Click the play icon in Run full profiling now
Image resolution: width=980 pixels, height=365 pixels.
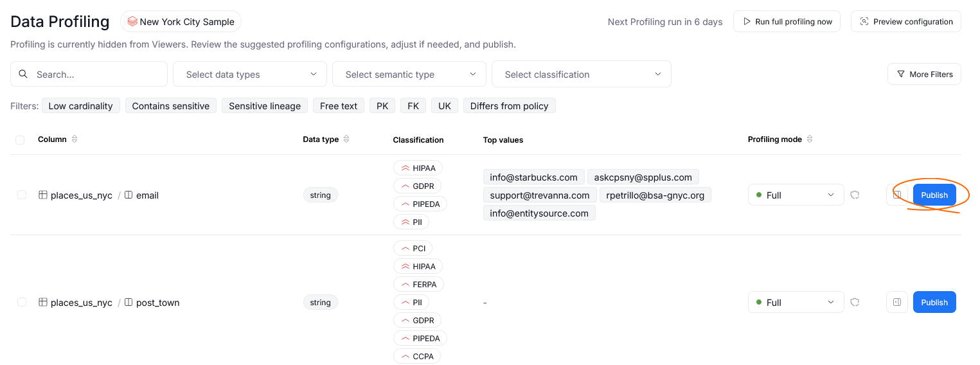747,21
